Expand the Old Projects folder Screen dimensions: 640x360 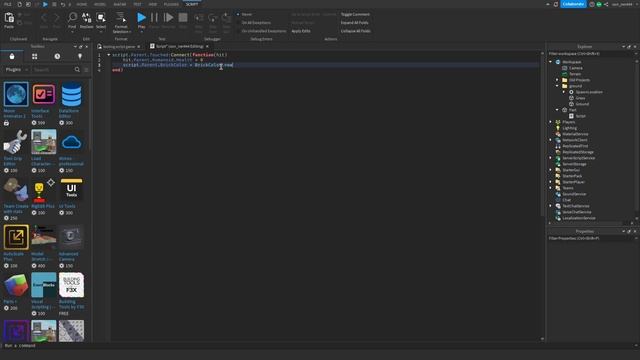[558, 80]
